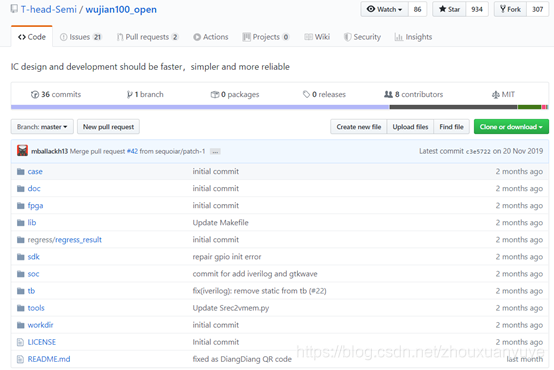
Task: Switch to the Pull requests tab
Action: coord(148,37)
